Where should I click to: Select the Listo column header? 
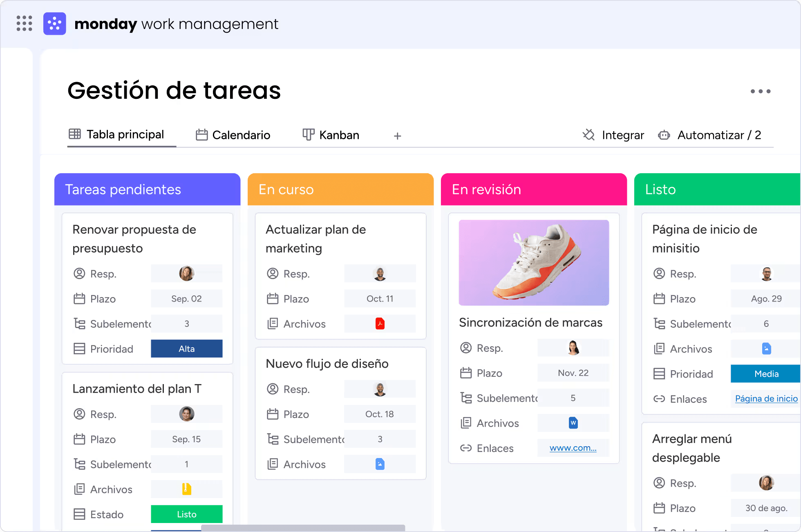(717, 189)
